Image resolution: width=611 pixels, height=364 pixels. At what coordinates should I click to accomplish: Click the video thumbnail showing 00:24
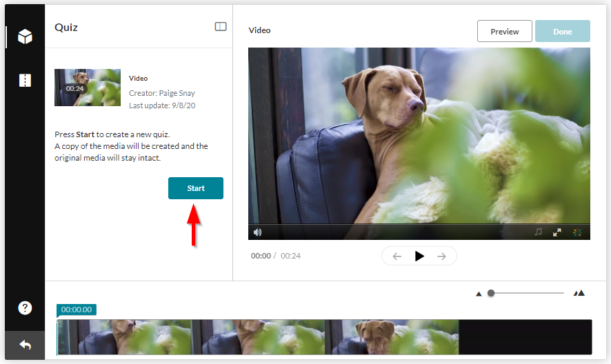88,88
